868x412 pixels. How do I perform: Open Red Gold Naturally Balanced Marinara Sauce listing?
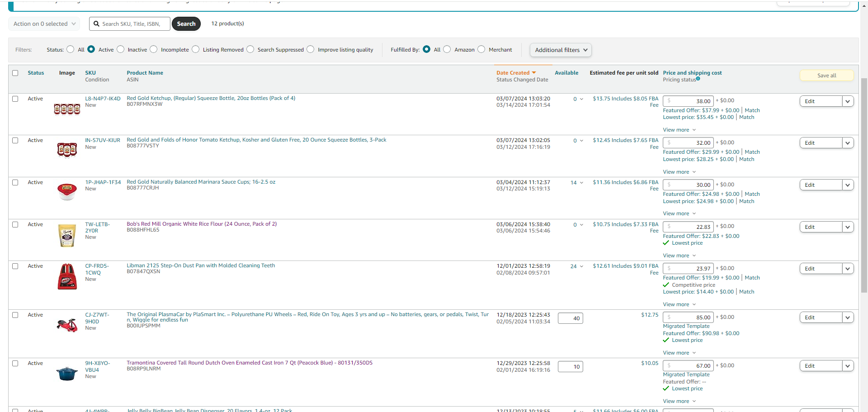pos(201,182)
